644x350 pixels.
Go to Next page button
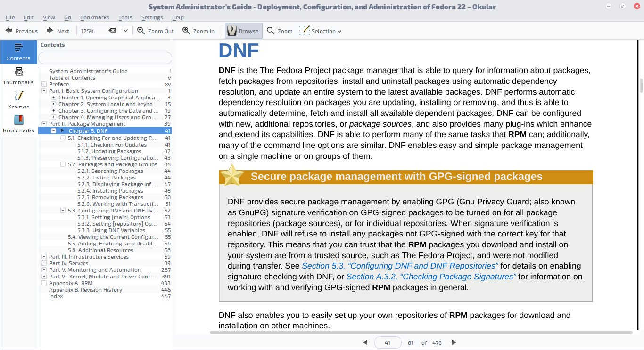click(x=58, y=31)
